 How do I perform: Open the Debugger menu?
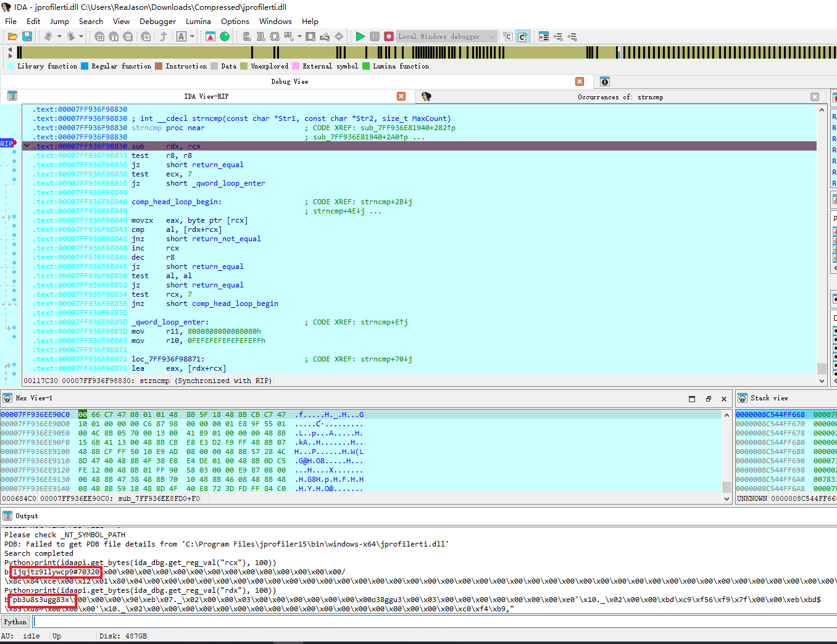coord(157,21)
